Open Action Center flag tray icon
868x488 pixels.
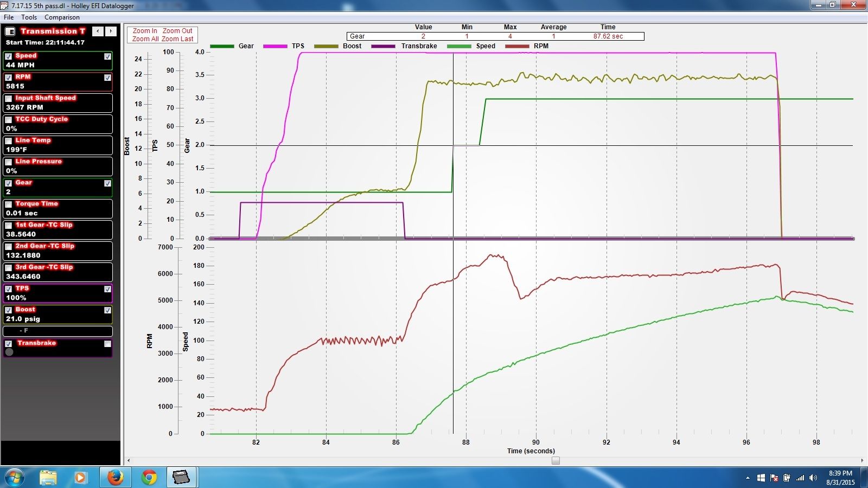pos(774,478)
